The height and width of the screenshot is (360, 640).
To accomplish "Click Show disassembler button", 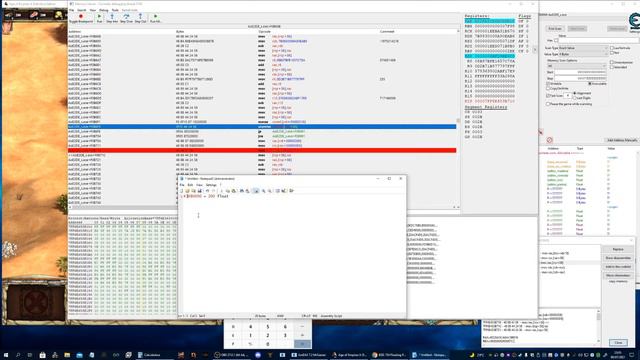I will [618, 258].
